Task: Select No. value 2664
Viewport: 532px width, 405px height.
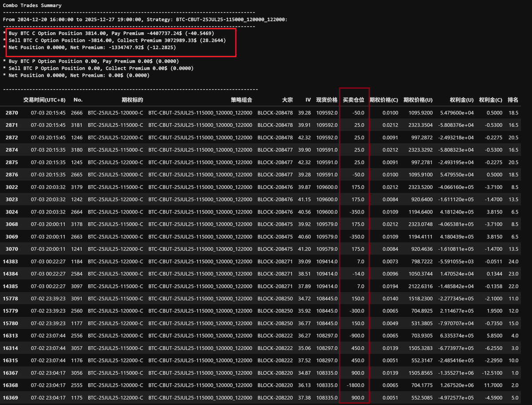Action: click(77, 212)
